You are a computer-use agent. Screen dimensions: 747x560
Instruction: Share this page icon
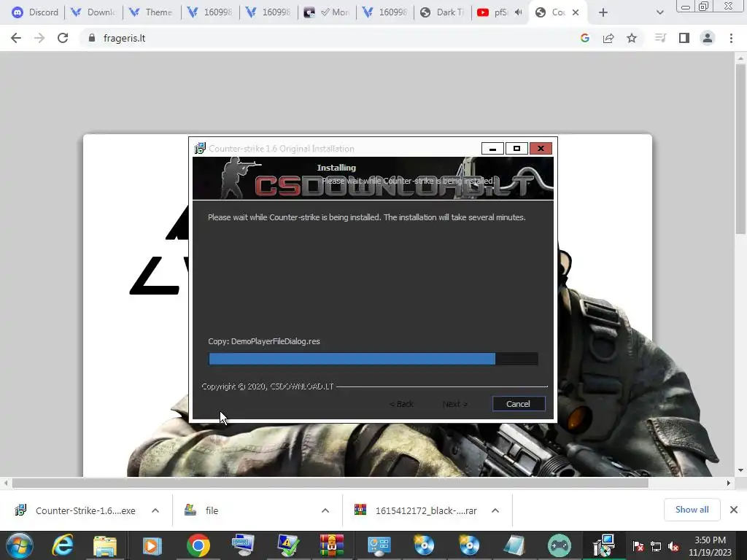tap(608, 38)
